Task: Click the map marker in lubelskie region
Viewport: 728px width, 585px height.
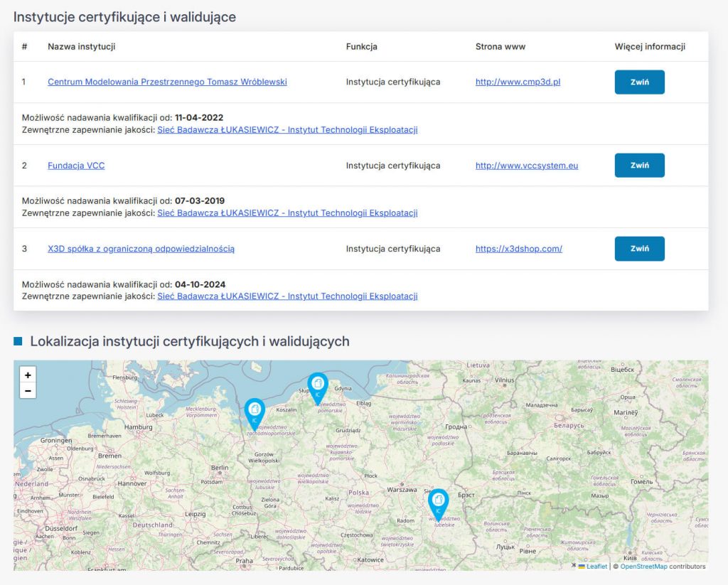Action: [439, 503]
